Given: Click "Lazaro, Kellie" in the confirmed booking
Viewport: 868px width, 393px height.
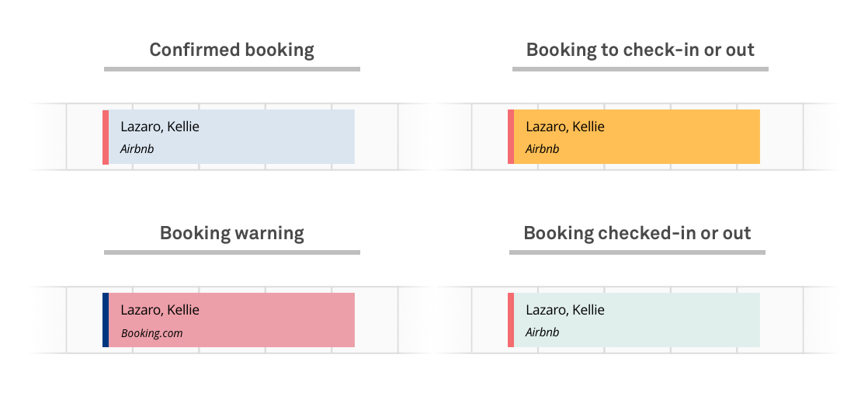Looking at the screenshot, I should (160, 127).
